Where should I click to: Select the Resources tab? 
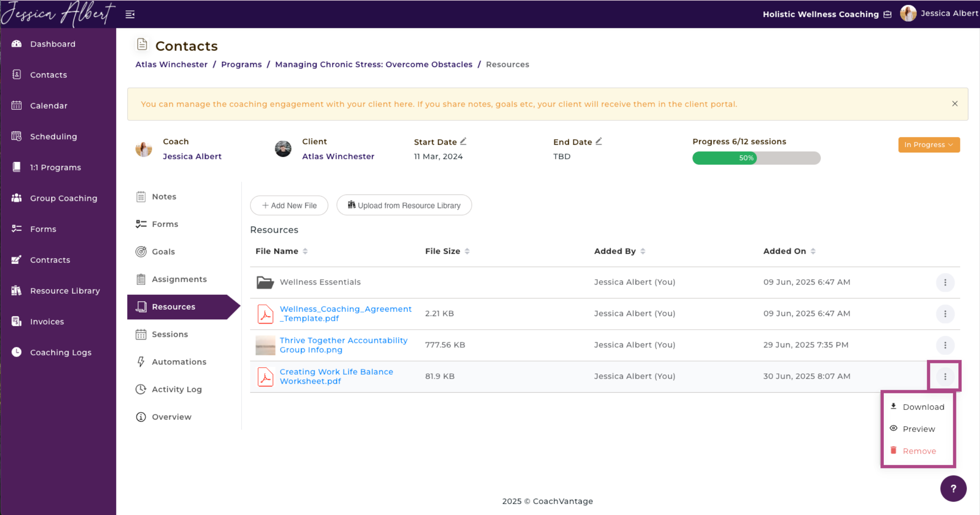point(184,307)
